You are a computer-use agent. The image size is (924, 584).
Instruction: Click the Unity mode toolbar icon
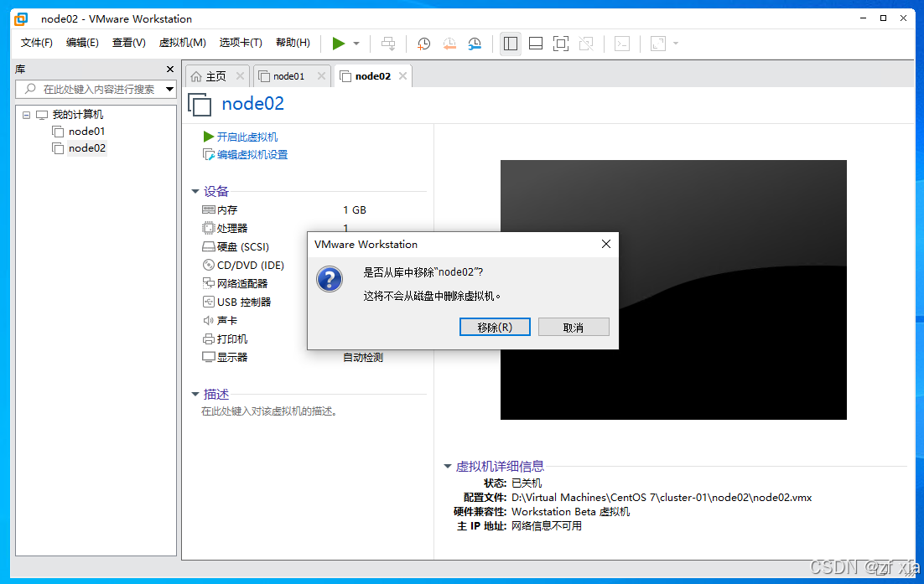[586, 44]
